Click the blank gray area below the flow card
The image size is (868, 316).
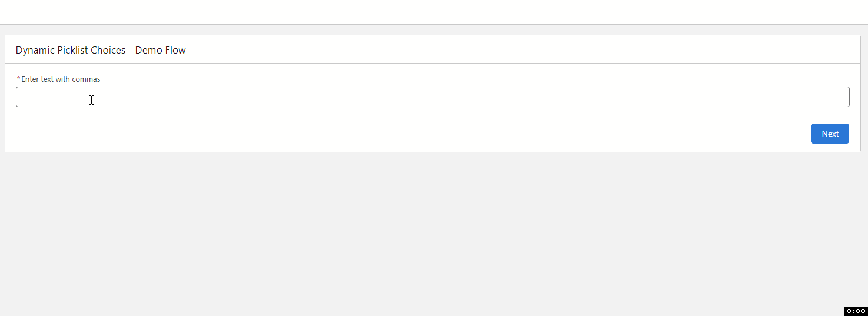pyautogui.click(x=434, y=234)
